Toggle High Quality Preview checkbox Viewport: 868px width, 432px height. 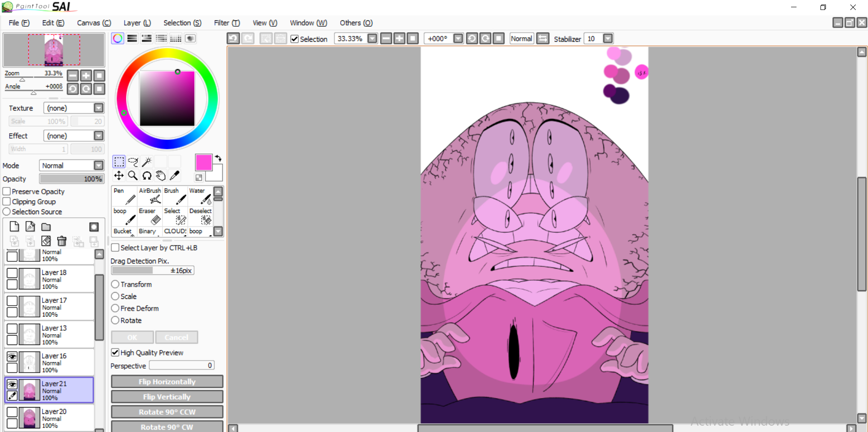[x=115, y=352]
